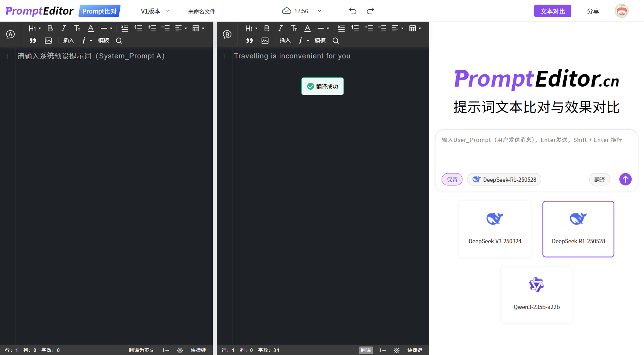Insert ordered list in editor A

coord(138,28)
